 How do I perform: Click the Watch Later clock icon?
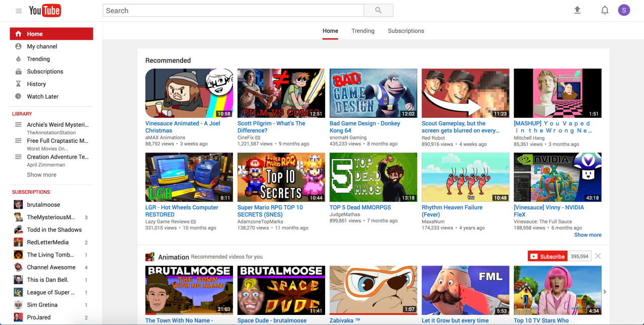point(18,96)
